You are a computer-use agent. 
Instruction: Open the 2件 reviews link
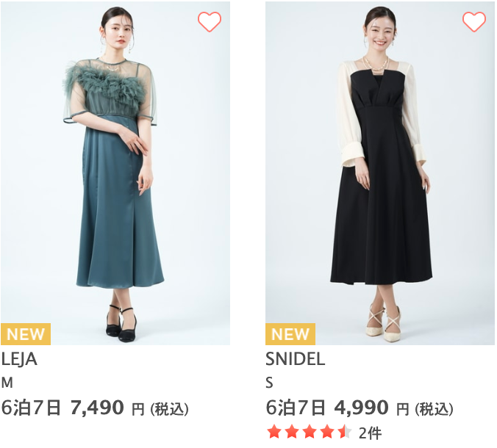pyautogui.click(x=370, y=433)
